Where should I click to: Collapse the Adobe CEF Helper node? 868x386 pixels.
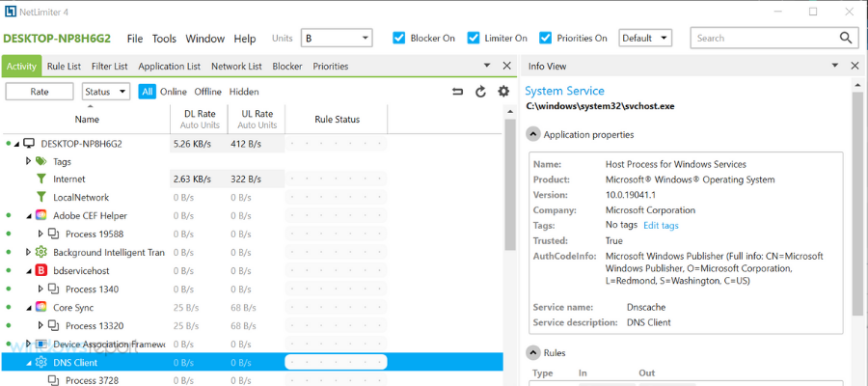(29, 216)
